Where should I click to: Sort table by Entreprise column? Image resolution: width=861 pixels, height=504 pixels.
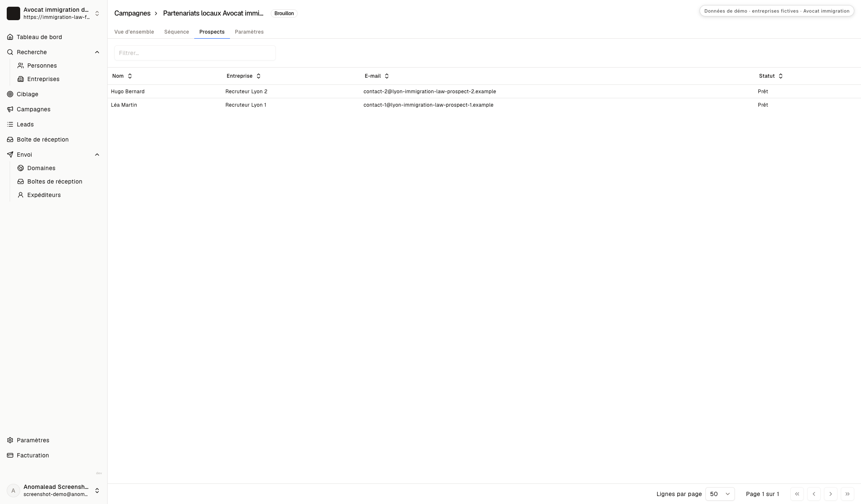coord(244,76)
